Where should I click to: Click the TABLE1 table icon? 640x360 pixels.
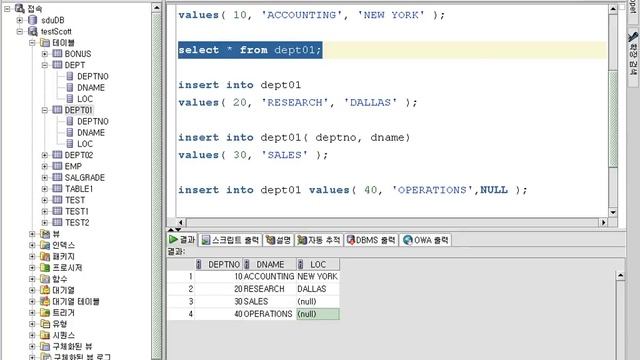[x=58, y=189]
